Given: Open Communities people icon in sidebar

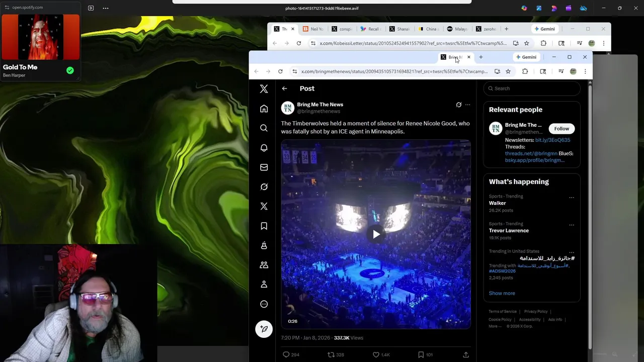Looking at the screenshot, I should tap(264, 265).
